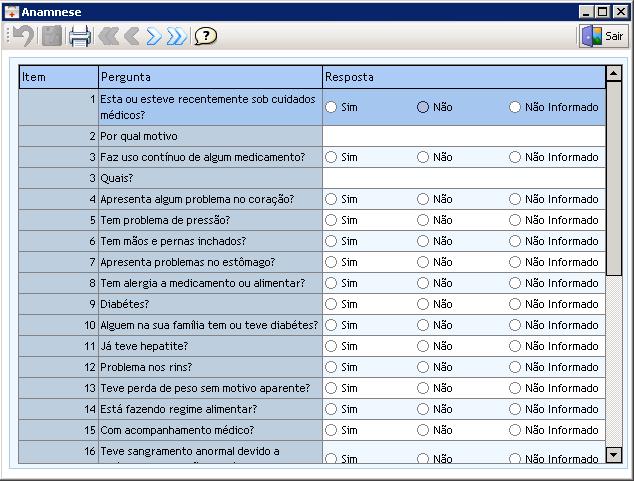
Task: Click question text 'Já teve hepatite?'
Action: click(x=144, y=346)
